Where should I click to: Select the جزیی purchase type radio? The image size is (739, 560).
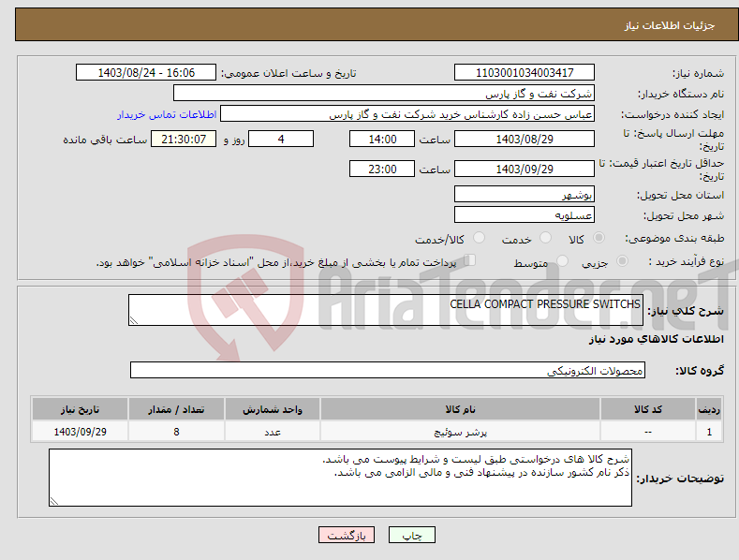pyautogui.click(x=622, y=260)
